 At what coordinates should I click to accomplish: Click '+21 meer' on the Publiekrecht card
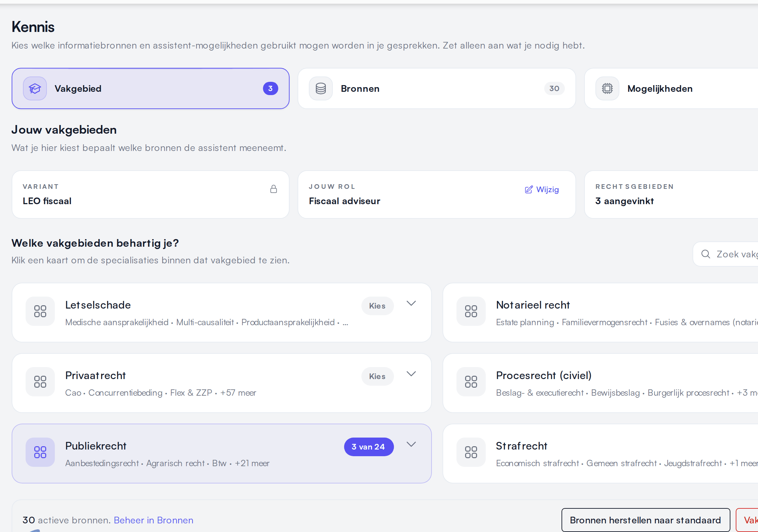pos(252,463)
